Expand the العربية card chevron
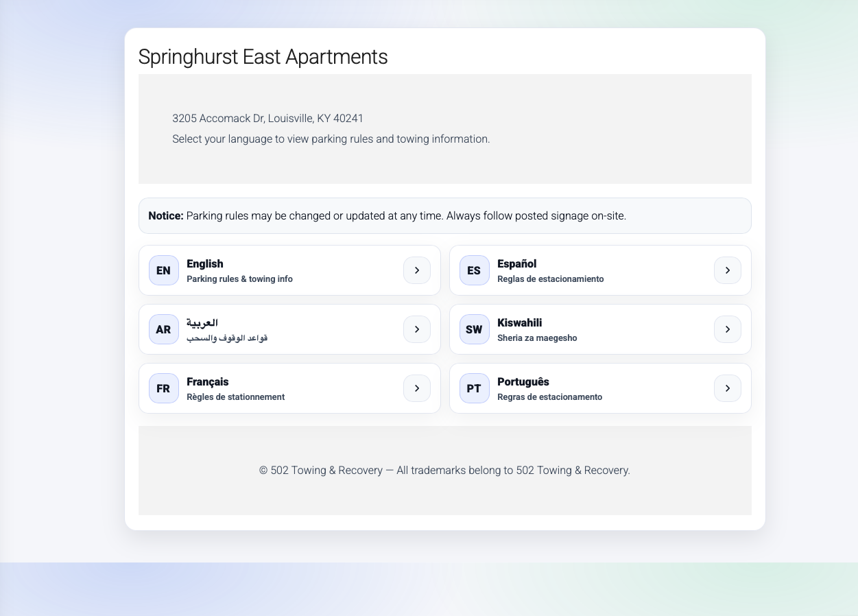 point(416,329)
